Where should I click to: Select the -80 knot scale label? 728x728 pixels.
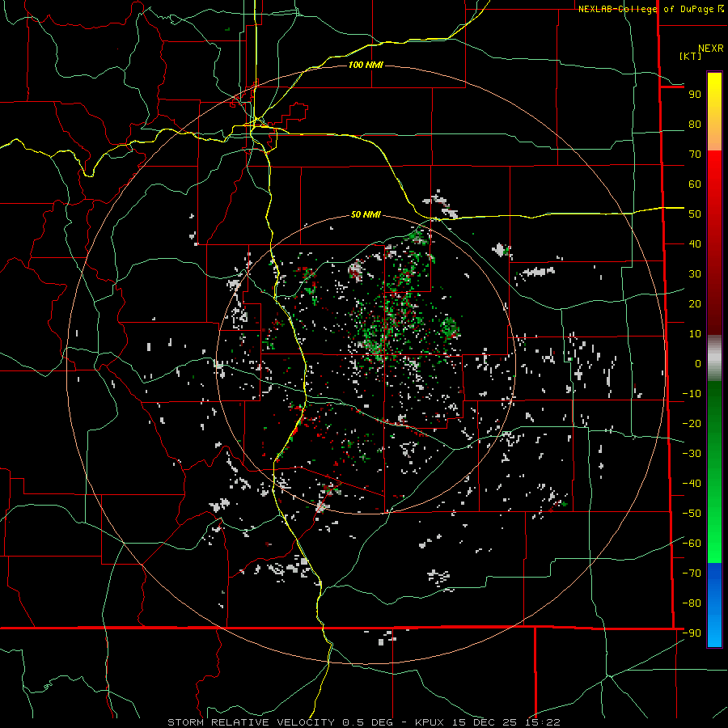pyautogui.click(x=692, y=603)
